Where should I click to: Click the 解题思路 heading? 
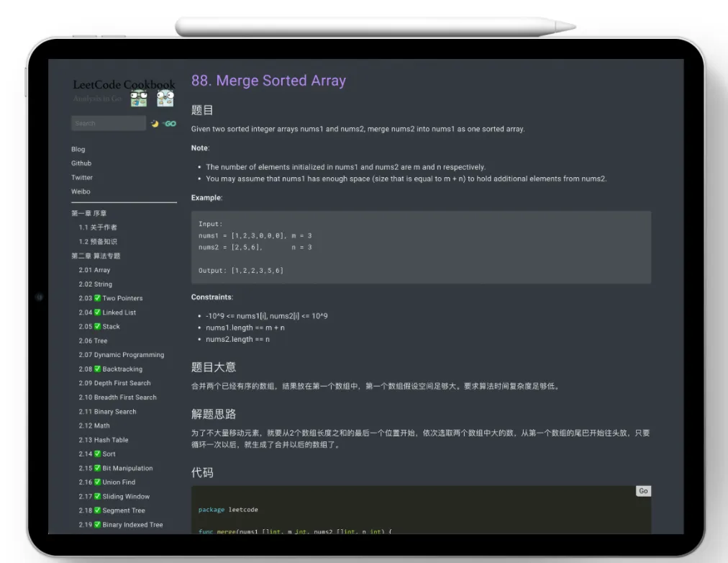point(214,414)
